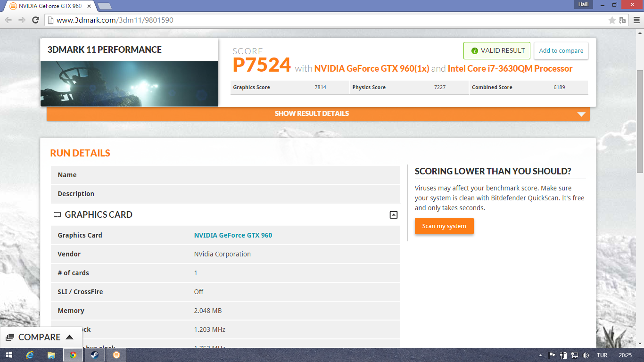The height and width of the screenshot is (362, 644).
Task: Click the TUR language indicator
Action: pos(602,355)
